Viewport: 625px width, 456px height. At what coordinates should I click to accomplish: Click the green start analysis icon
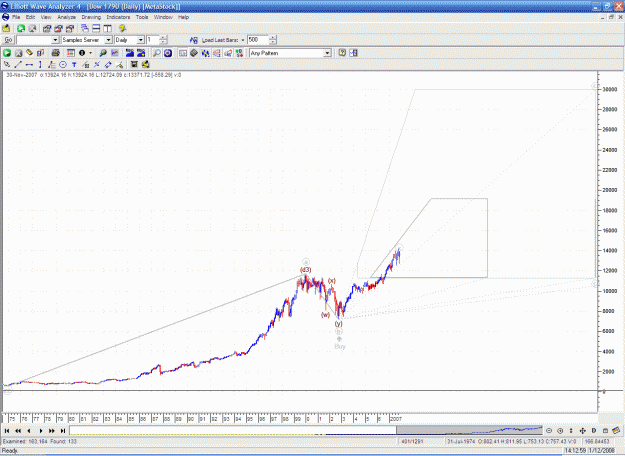(7, 53)
